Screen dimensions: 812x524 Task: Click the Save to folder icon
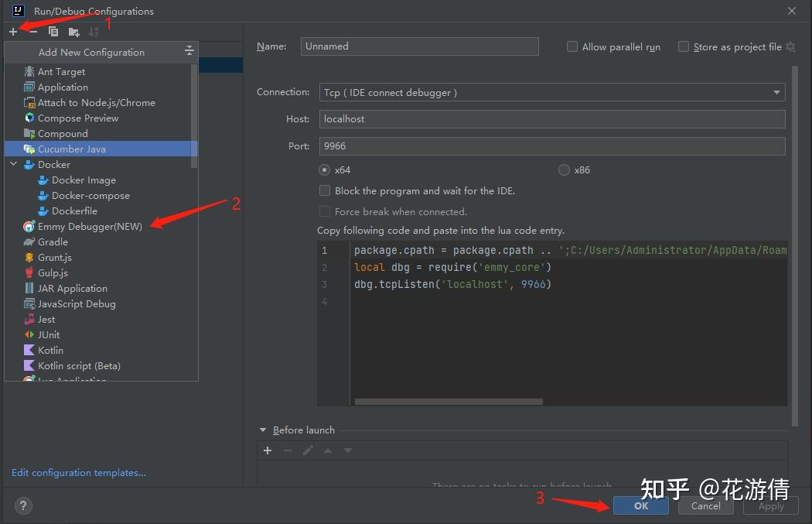pyautogui.click(x=73, y=33)
